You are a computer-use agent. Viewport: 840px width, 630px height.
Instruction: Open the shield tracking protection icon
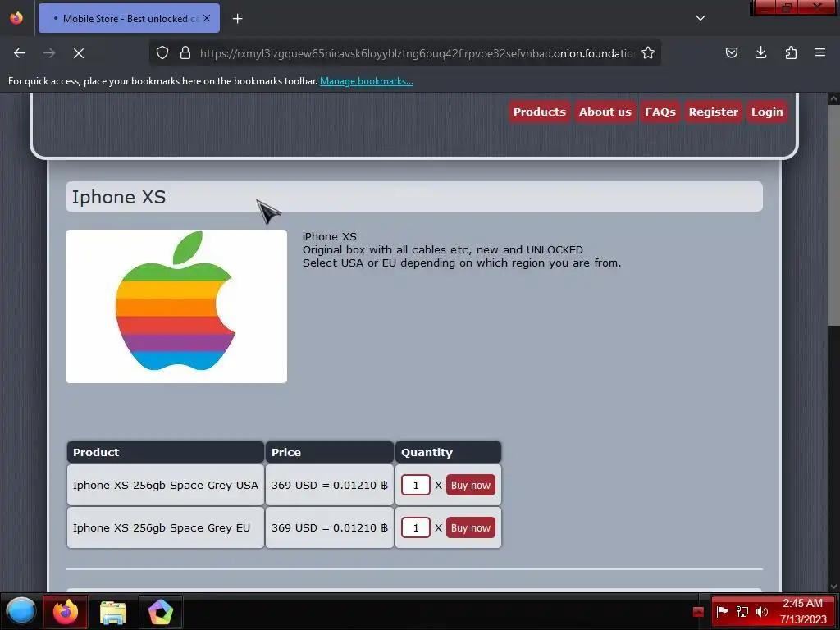[x=162, y=52]
